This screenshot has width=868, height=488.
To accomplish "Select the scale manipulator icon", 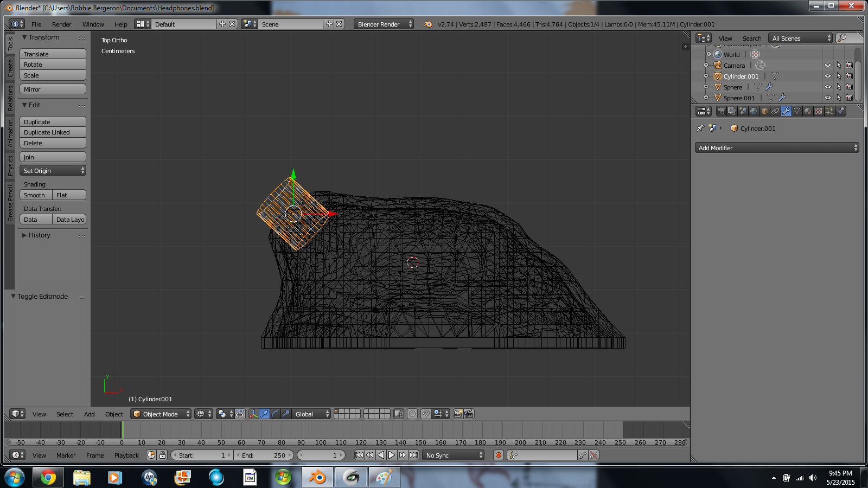I will (286, 414).
